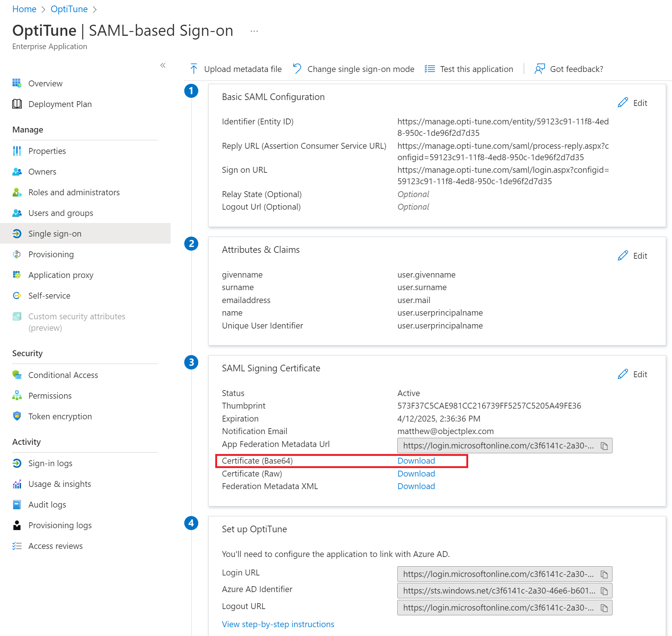Click App Federation Metadata Url field
672x636 pixels.
(x=505, y=446)
